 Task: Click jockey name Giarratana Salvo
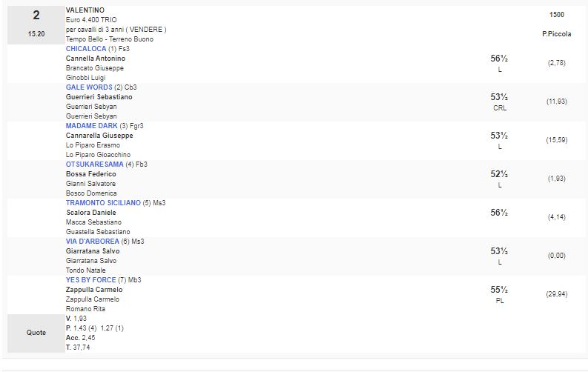pyautogui.click(x=93, y=251)
